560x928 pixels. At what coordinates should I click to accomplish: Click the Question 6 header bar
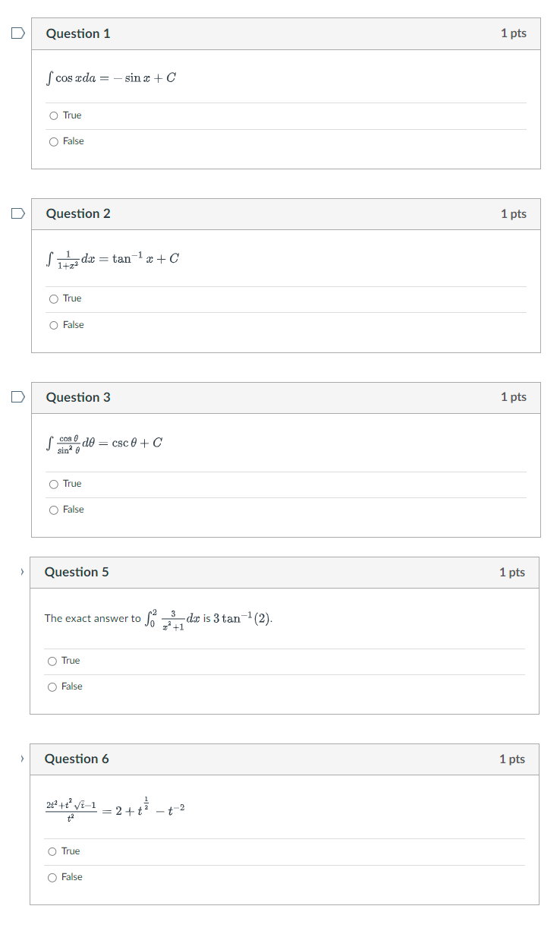click(x=285, y=759)
